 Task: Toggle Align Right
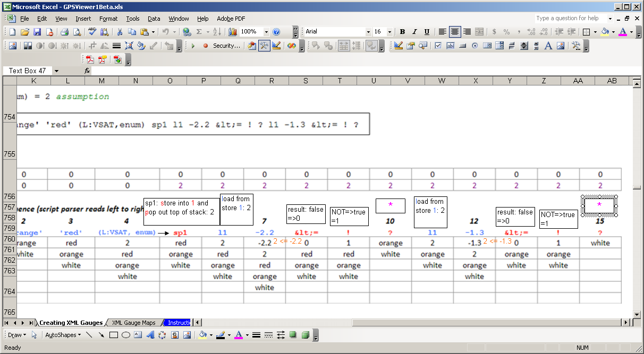467,32
